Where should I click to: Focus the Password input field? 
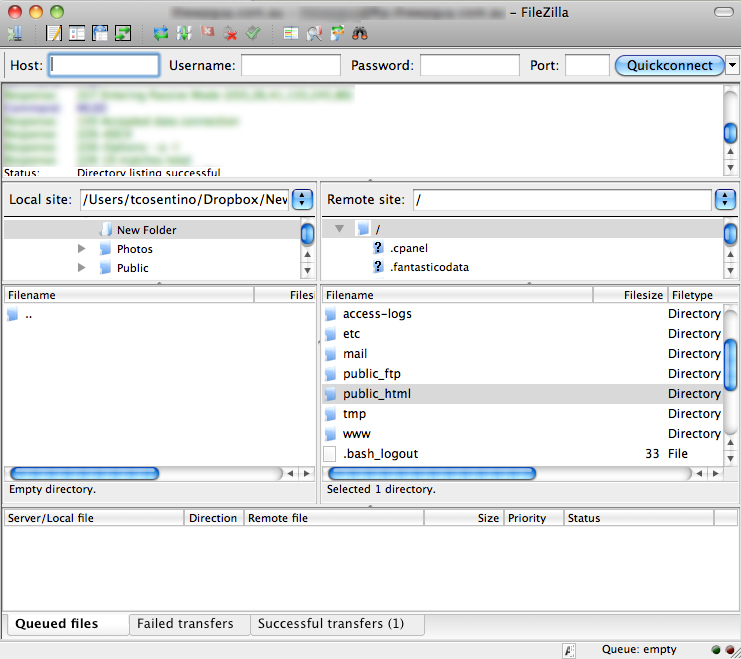(470, 65)
